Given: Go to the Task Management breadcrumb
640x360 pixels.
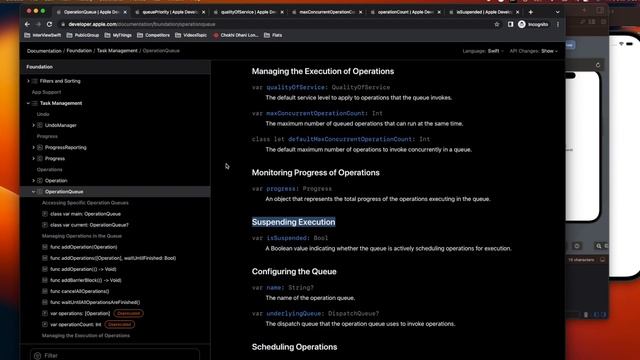Looking at the screenshot, I should point(117,51).
